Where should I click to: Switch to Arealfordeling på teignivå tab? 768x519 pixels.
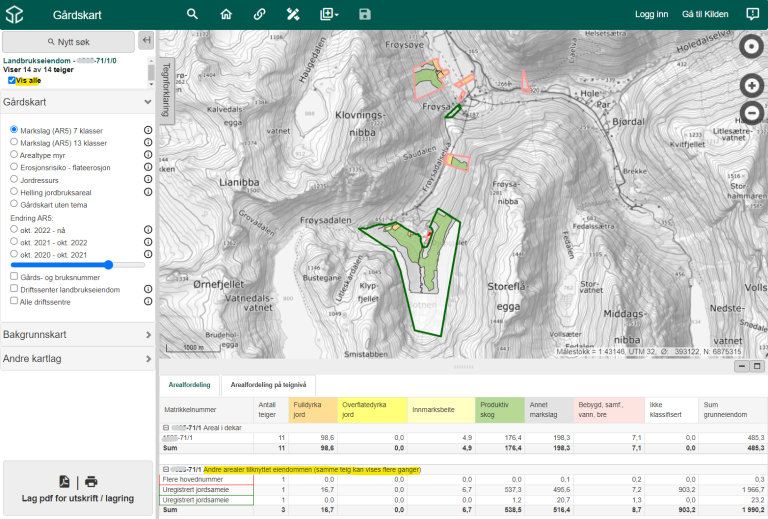click(269, 385)
